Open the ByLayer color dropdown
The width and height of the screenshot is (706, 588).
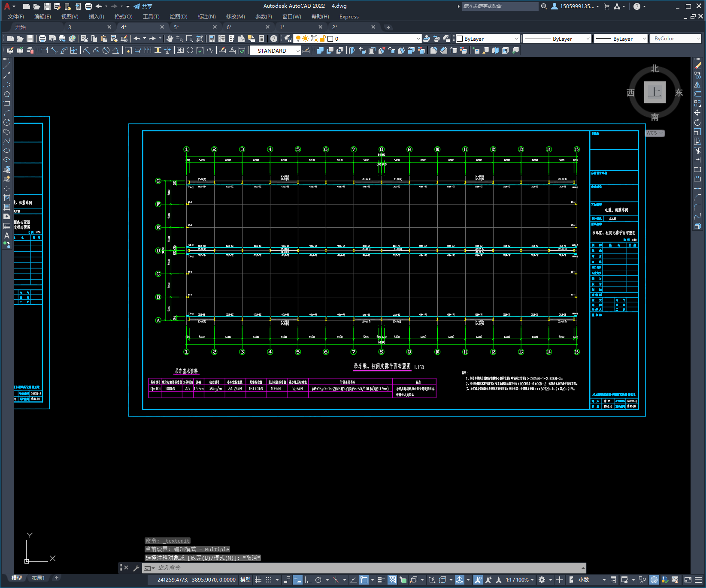click(488, 39)
